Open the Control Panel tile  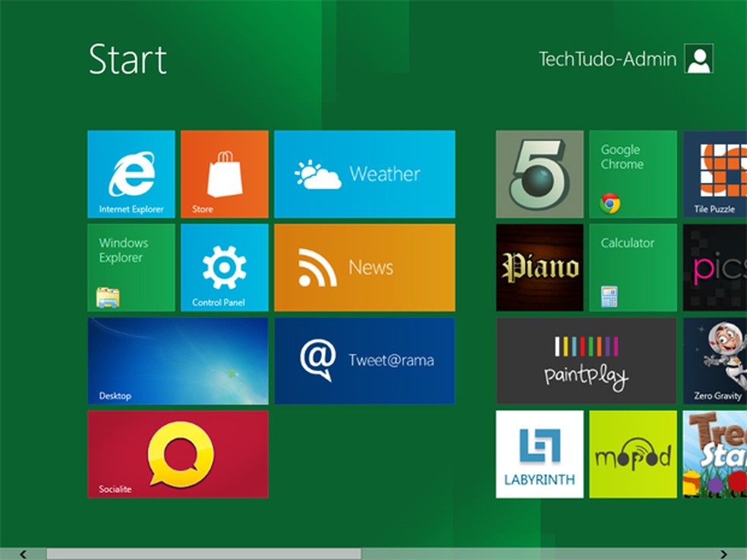(x=225, y=268)
